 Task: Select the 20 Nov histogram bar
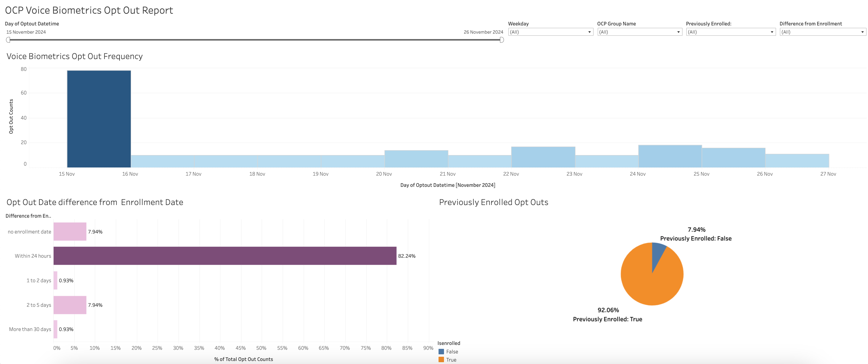click(416, 159)
